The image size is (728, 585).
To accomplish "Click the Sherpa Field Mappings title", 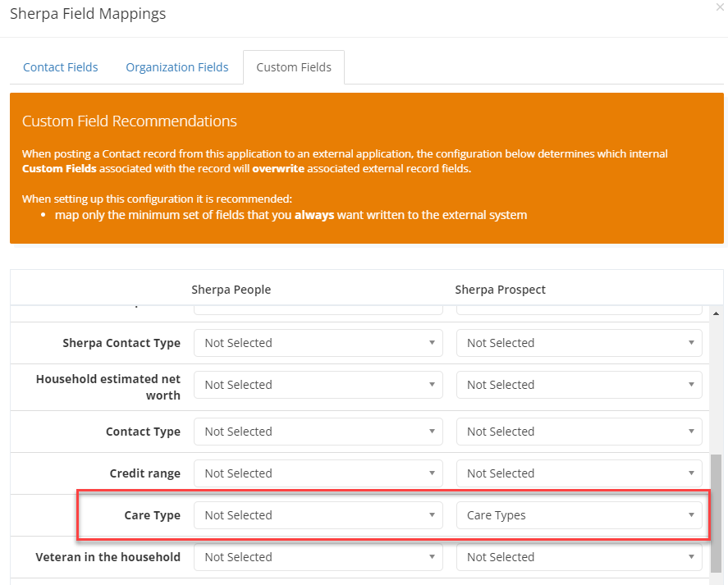I will (88, 14).
